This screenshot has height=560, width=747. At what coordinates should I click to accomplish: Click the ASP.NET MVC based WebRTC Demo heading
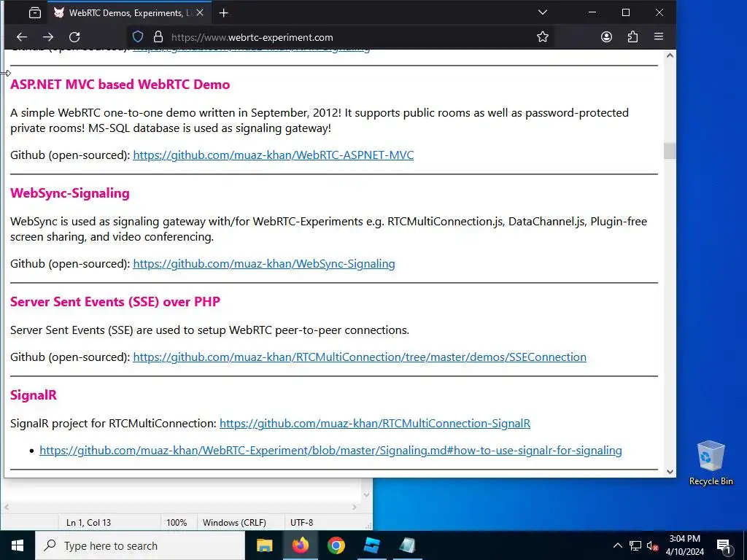pos(120,85)
